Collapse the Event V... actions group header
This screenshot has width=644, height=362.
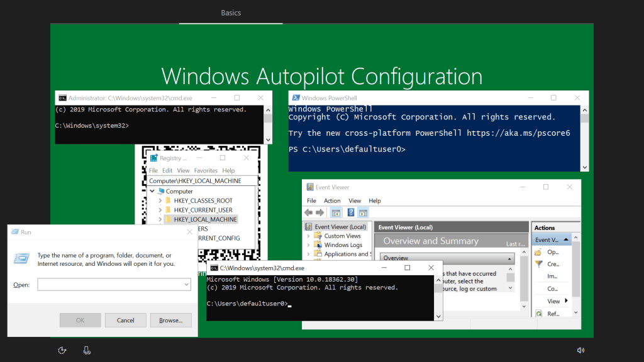566,239
